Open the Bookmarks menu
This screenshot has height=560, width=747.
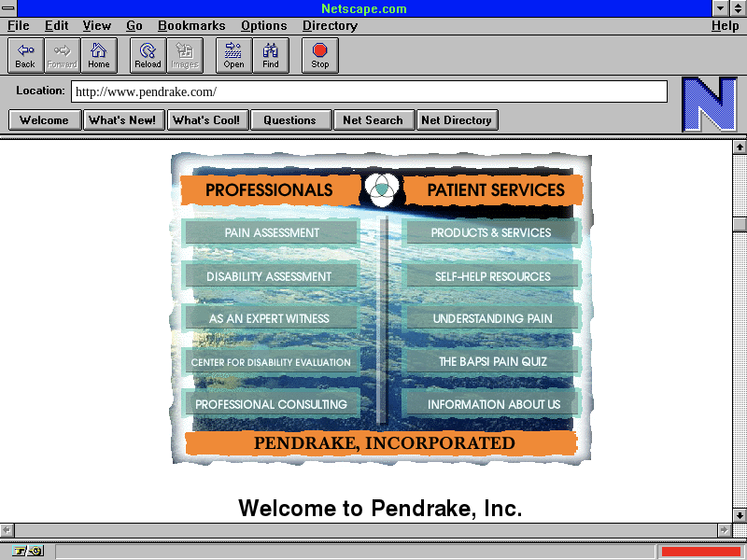click(191, 26)
